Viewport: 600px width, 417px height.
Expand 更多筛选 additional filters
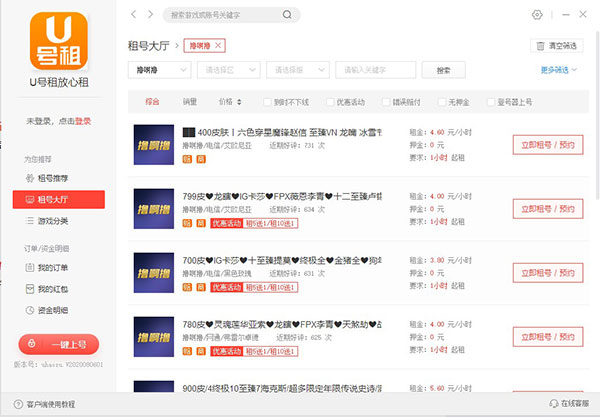click(558, 70)
